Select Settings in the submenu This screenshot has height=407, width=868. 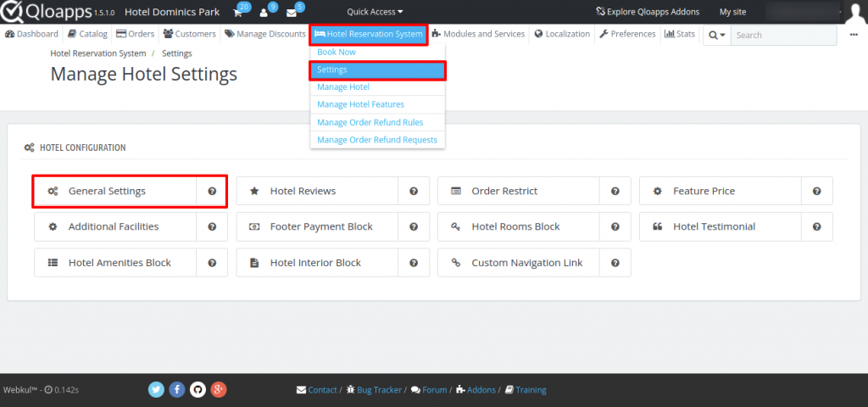click(377, 70)
